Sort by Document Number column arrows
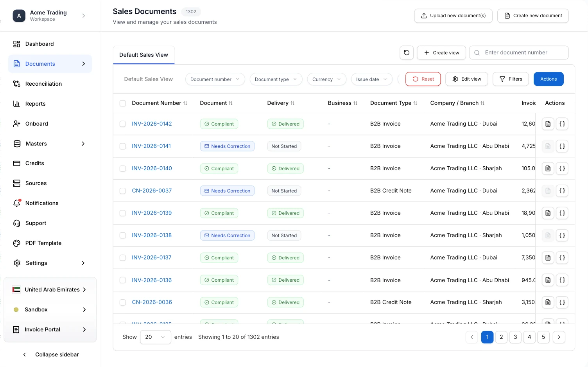This screenshot has width=588, height=367. pos(185,103)
